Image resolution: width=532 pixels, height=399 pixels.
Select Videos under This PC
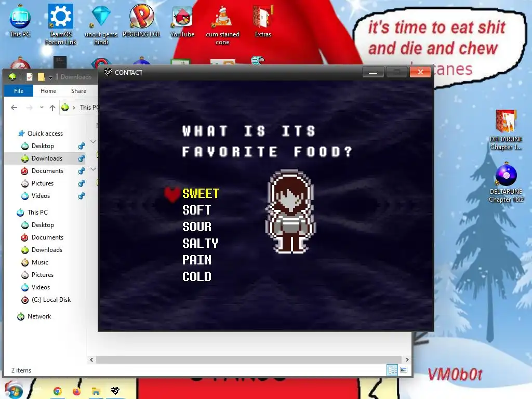(x=41, y=287)
